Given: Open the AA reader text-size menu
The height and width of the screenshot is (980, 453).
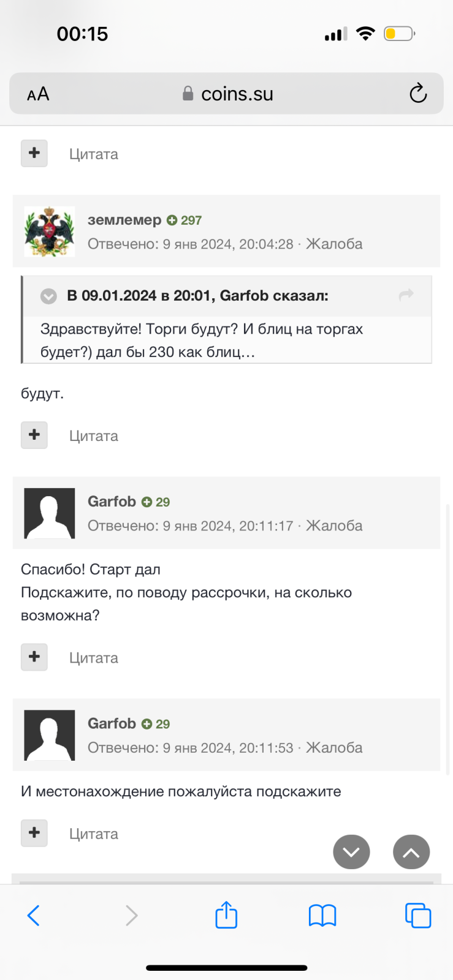Looking at the screenshot, I should click(x=38, y=94).
